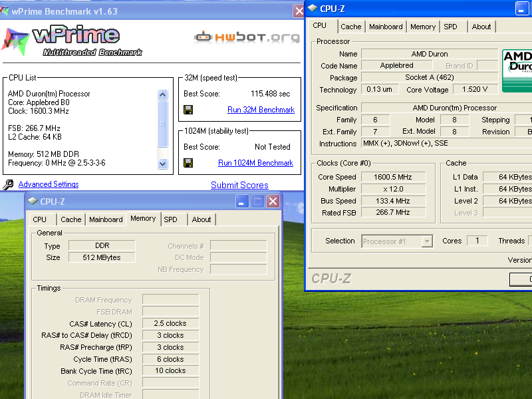Click the CPU-Z memory window title icon

point(33,201)
